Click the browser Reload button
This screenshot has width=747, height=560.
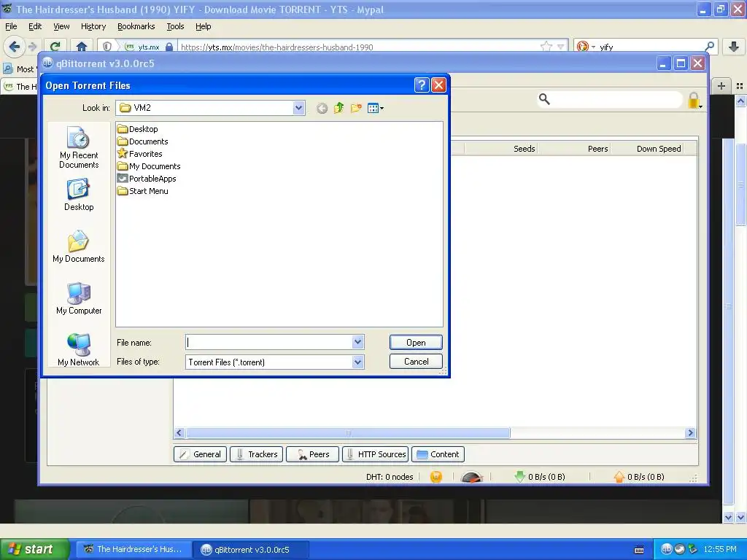coord(55,47)
